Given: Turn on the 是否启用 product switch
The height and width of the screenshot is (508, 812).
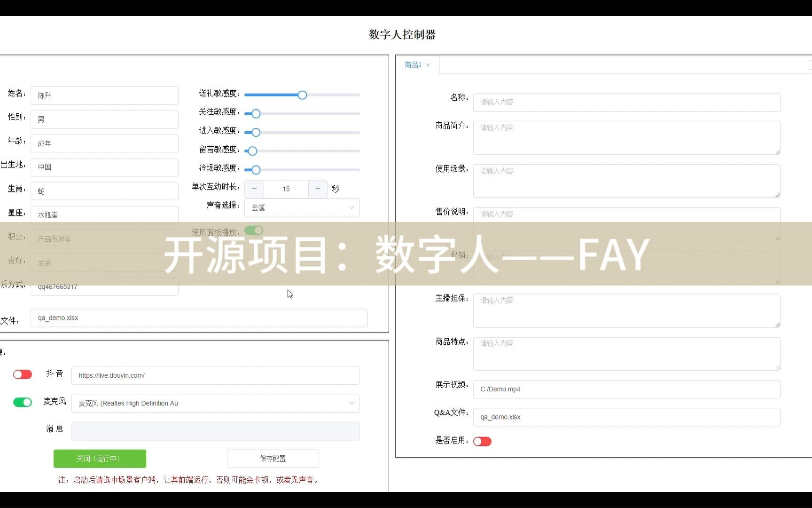Looking at the screenshot, I should tap(482, 441).
